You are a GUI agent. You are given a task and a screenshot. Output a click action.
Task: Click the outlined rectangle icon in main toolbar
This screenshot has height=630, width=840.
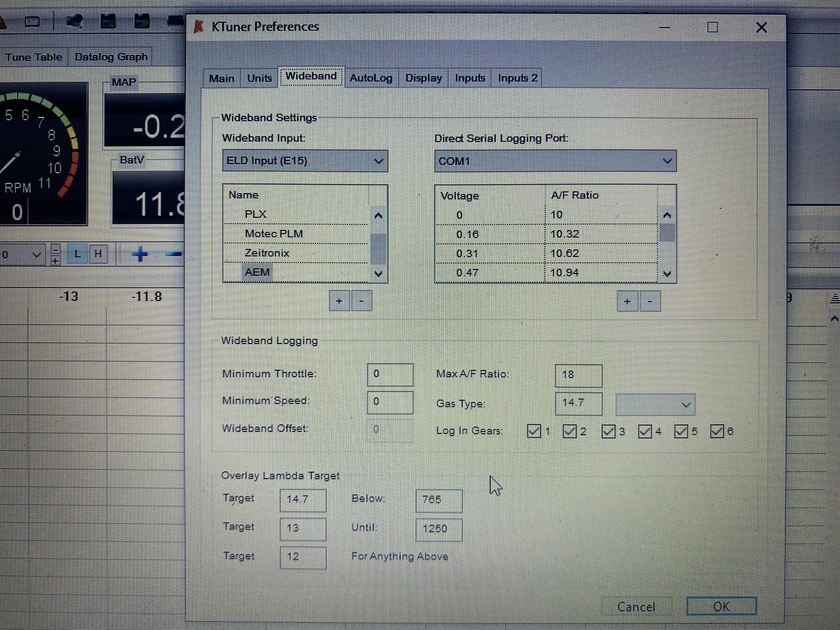(x=32, y=22)
